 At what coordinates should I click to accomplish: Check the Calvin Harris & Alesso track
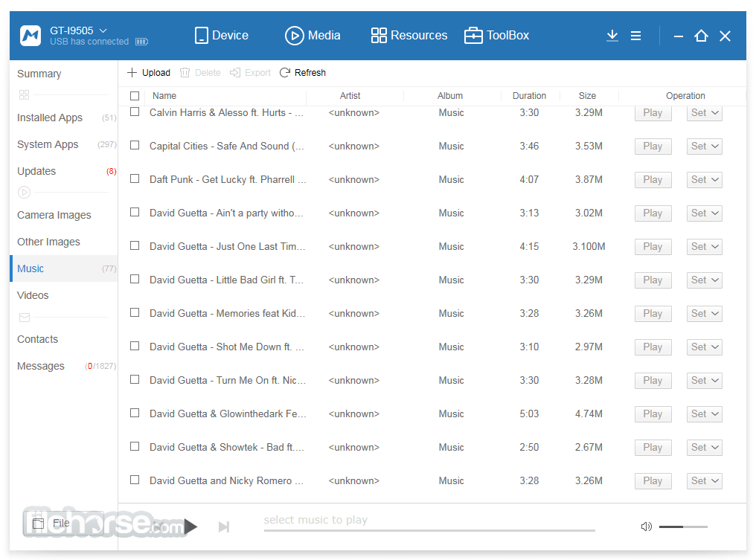point(135,112)
